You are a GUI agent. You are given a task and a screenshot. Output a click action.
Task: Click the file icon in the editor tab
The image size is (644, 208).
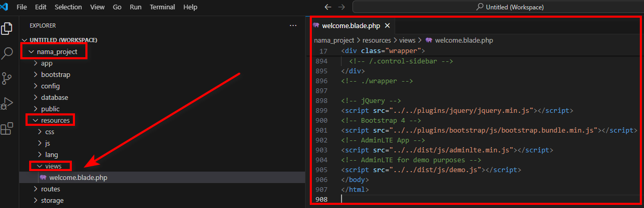coord(316,25)
